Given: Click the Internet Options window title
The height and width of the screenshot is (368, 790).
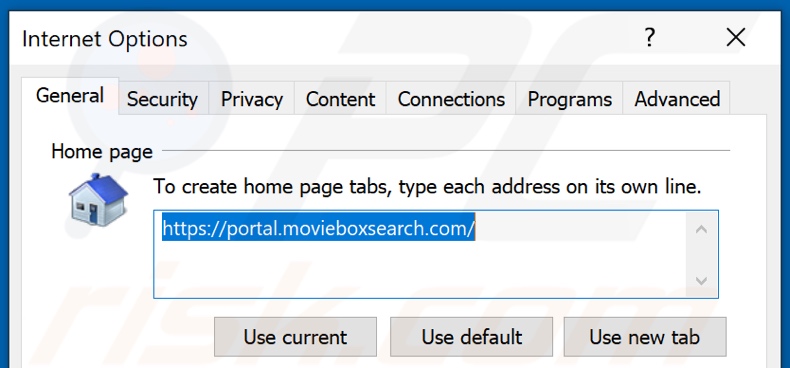Looking at the screenshot, I should 105,39.
